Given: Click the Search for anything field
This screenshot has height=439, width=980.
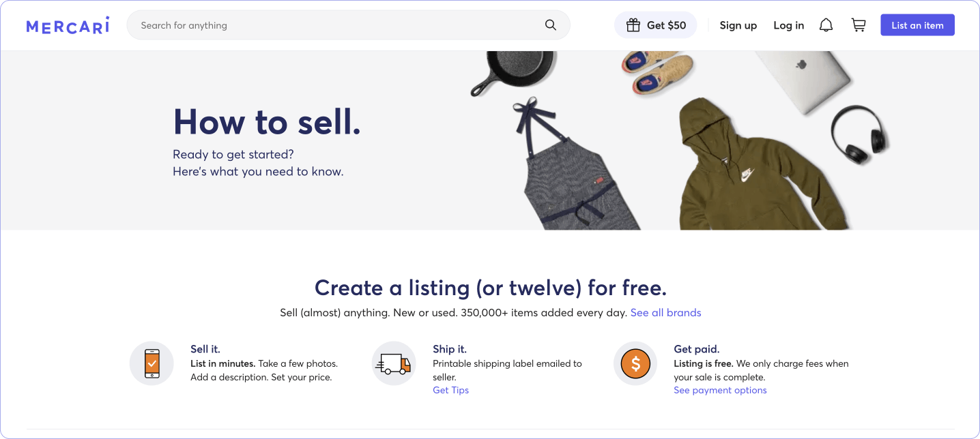Looking at the screenshot, I should (x=307, y=25).
